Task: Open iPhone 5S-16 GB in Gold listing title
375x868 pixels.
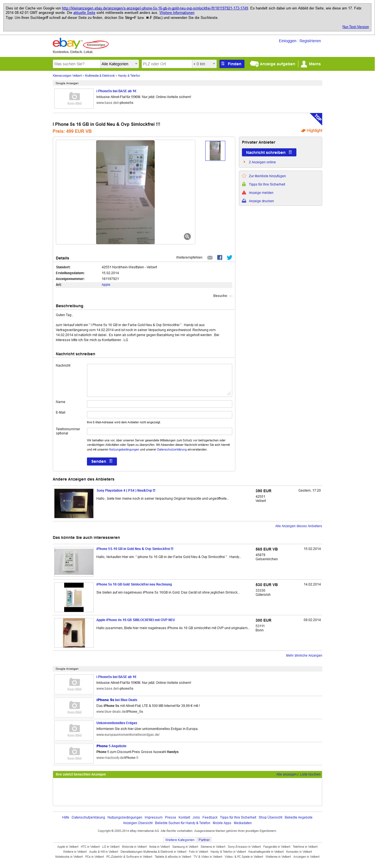Action: [x=135, y=549]
